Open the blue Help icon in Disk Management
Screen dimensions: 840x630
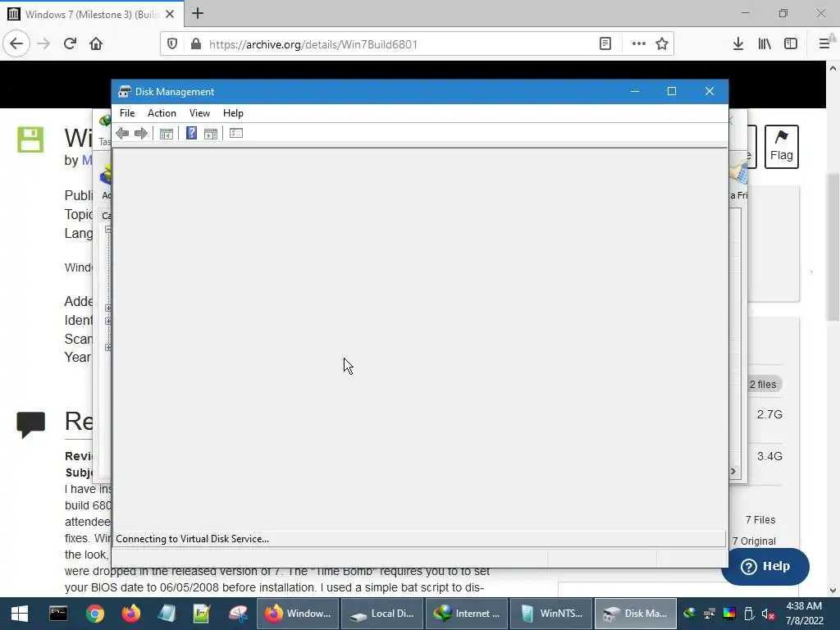click(191, 133)
